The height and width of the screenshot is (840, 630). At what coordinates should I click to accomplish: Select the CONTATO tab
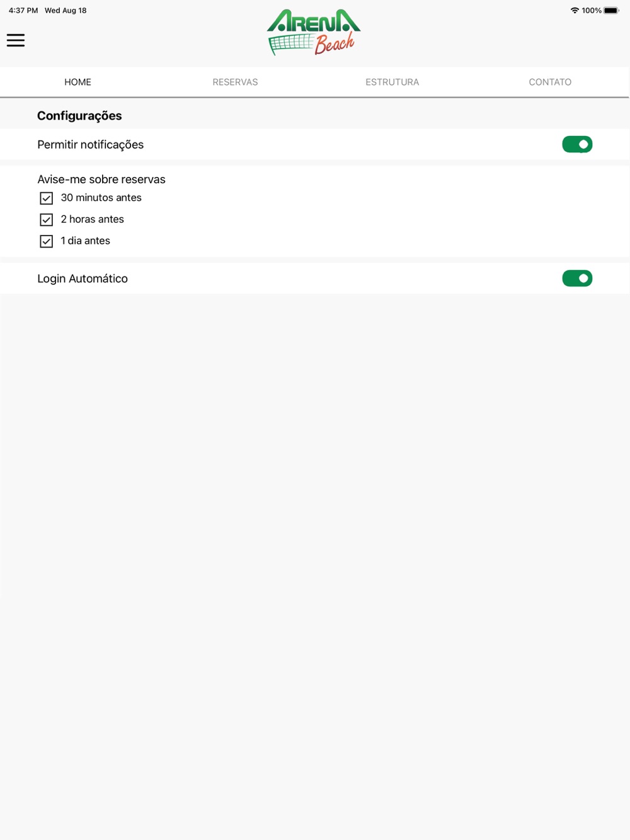tap(550, 82)
